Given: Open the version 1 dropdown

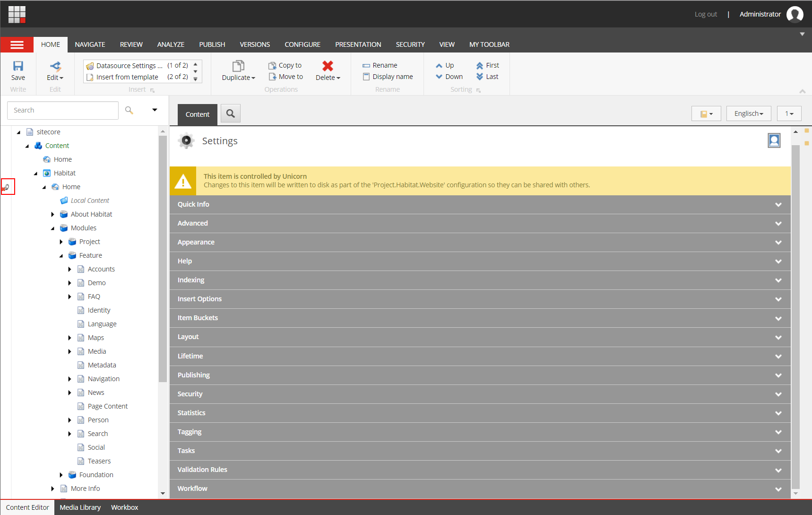Looking at the screenshot, I should (x=789, y=113).
